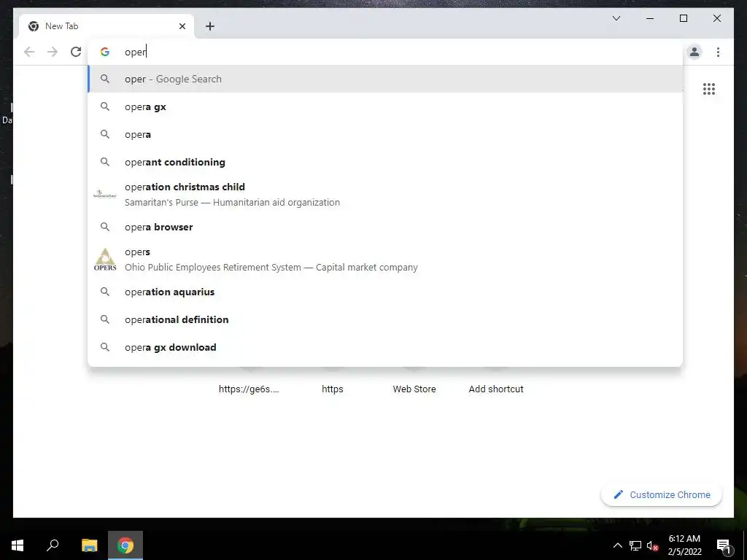This screenshot has width=747, height=560.
Task: Click the magnifier icon beside 'operation aquarius'
Action: tap(105, 292)
